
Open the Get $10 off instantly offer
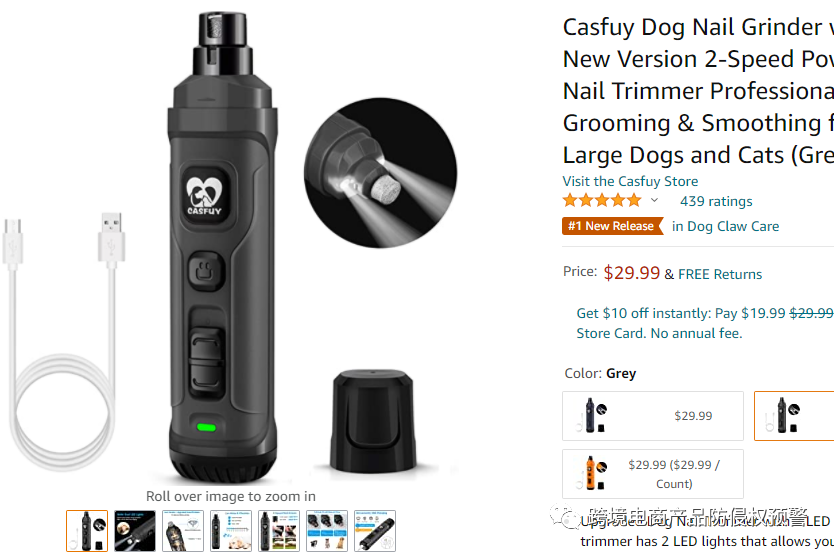pos(705,323)
